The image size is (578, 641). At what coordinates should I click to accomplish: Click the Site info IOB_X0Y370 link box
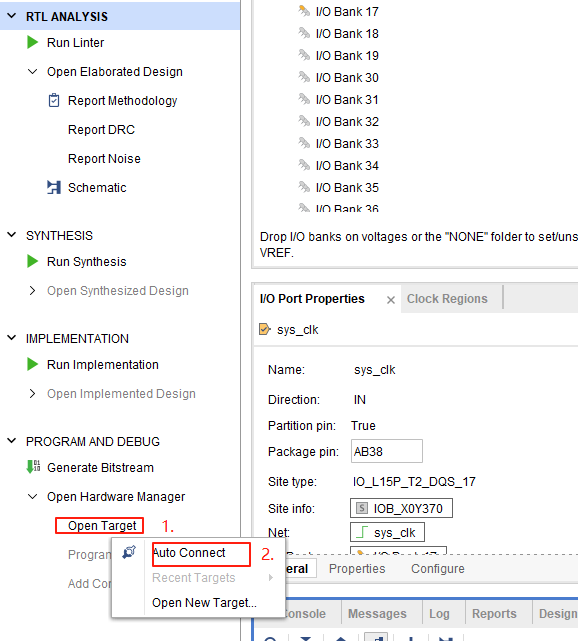(401, 508)
